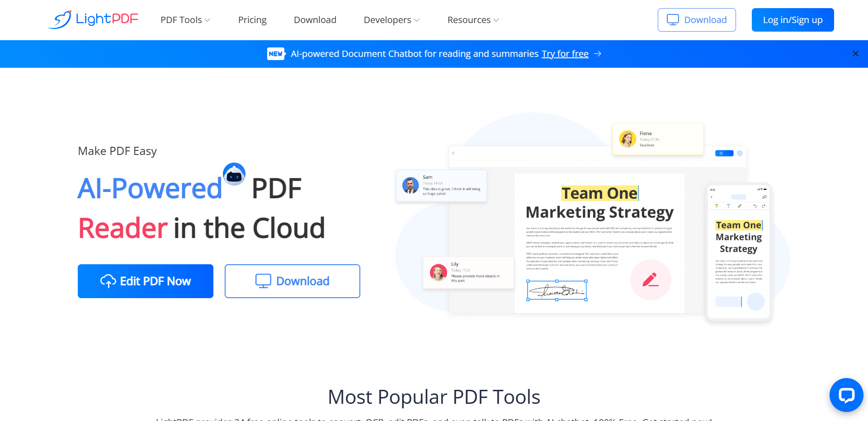Image resolution: width=868 pixels, height=421 pixels.
Task: Open the live chat bubble icon
Action: (x=846, y=395)
